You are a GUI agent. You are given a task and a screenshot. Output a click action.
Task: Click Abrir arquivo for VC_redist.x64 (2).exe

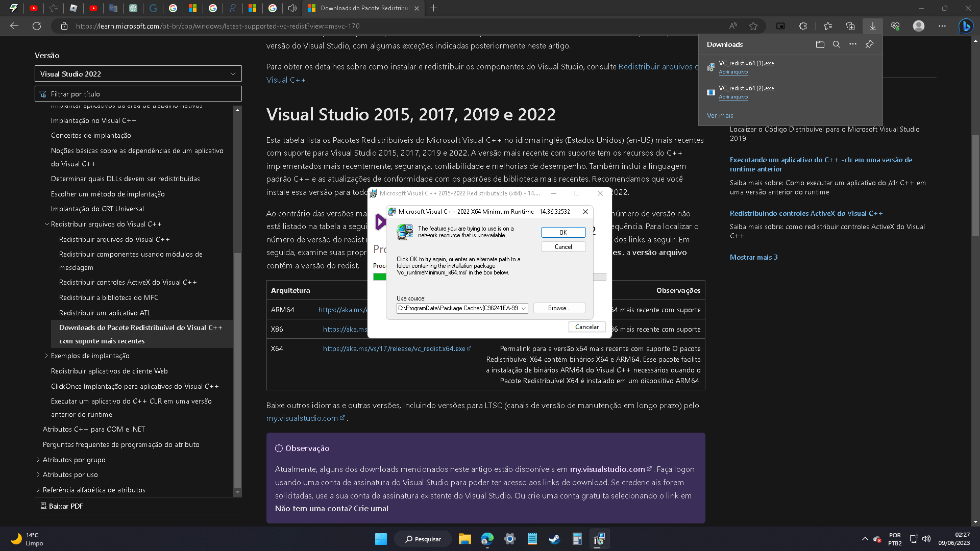pos(733,97)
